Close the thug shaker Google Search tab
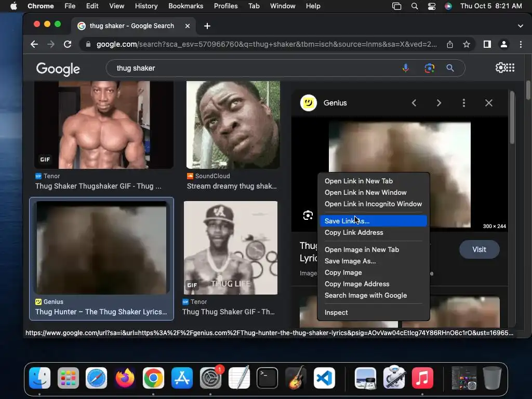Image resolution: width=532 pixels, height=399 pixels. (x=187, y=26)
